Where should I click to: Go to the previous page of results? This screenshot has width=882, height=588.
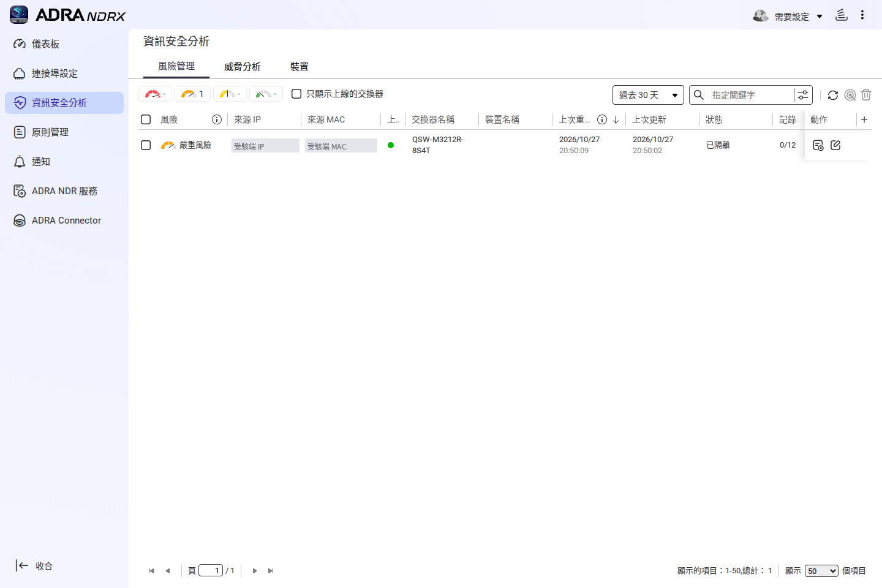click(x=168, y=571)
